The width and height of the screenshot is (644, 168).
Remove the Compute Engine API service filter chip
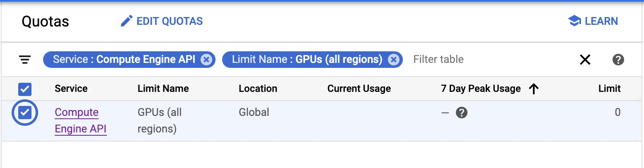point(206,60)
